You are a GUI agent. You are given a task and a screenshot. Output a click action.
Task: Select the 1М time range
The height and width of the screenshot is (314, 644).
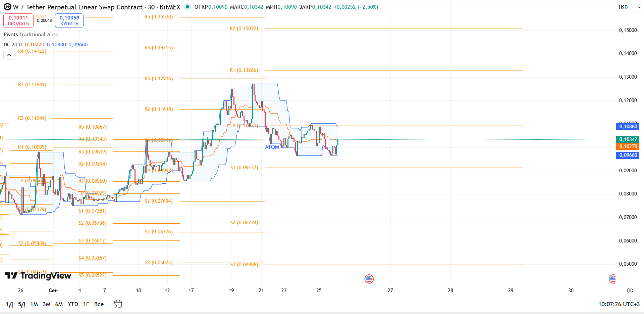[x=34, y=304]
